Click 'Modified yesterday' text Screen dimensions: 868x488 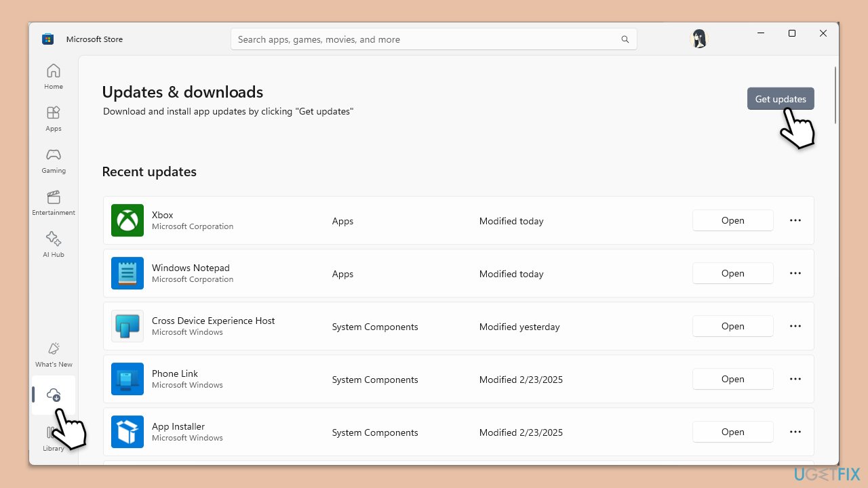[x=519, y=327]
